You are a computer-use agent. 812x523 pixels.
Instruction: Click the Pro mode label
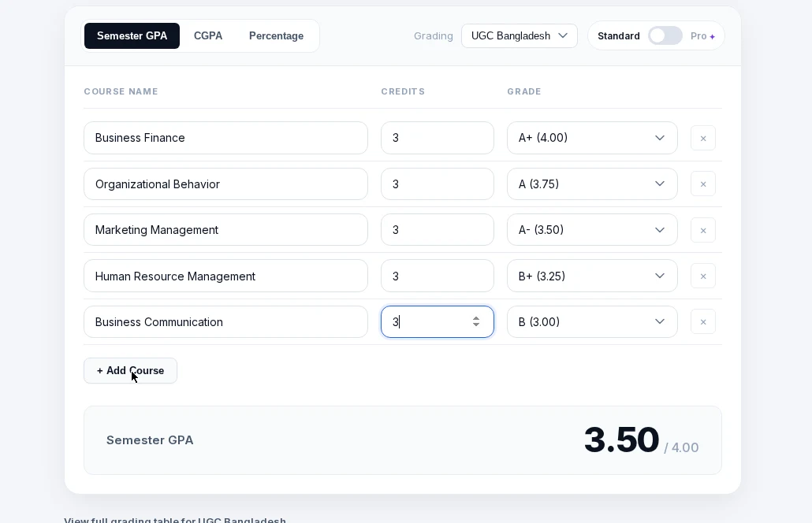[698, 36]
